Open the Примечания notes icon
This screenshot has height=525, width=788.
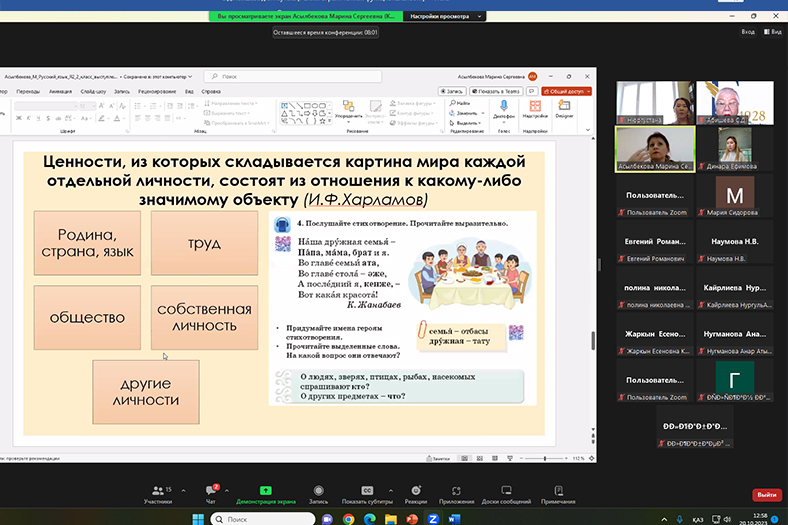coord(558,491)
